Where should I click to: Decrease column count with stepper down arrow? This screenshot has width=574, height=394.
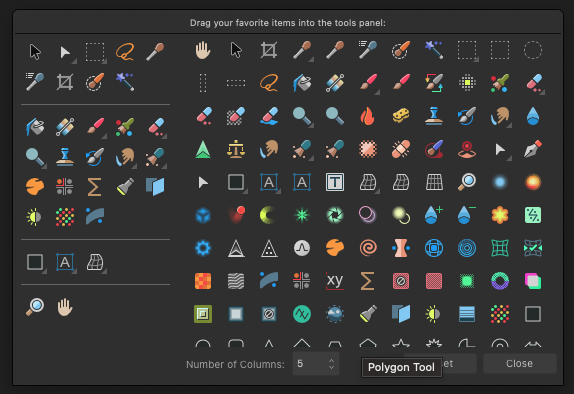331,367
